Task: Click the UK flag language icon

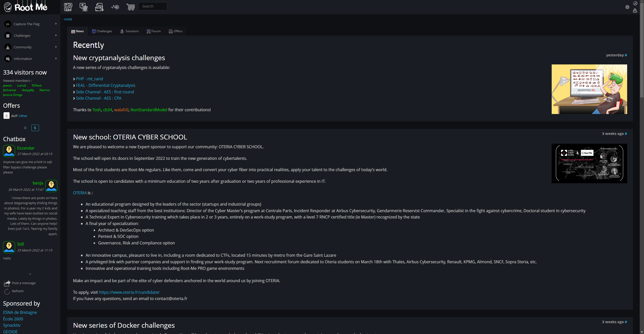Action: coord(627,7)
